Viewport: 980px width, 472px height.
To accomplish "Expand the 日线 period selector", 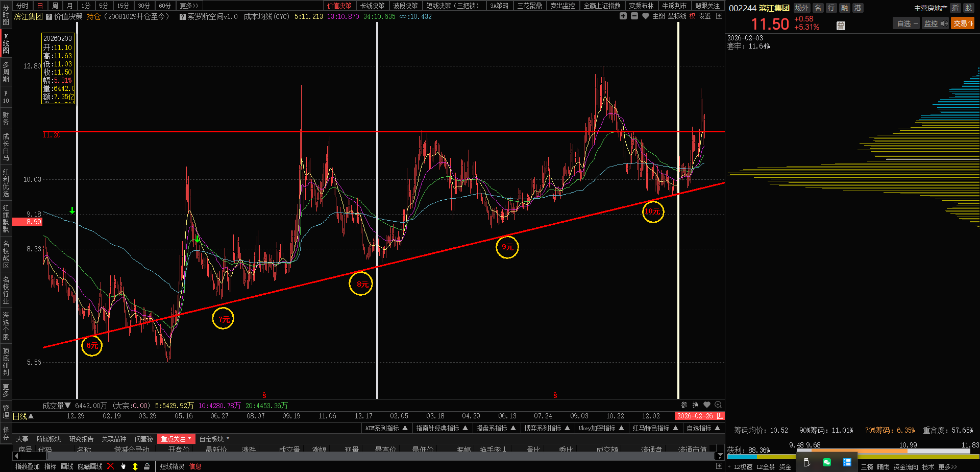I will (x=23, y=416).
